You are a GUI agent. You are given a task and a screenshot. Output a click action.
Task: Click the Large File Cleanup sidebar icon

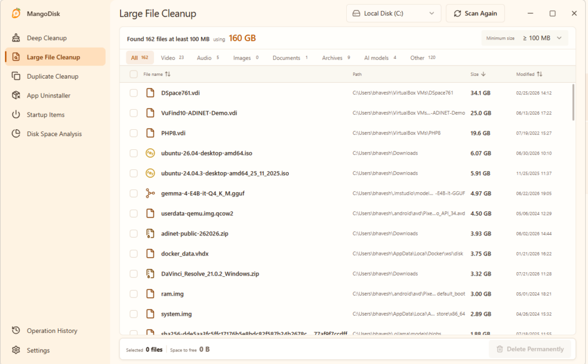[x=16, y=57]
